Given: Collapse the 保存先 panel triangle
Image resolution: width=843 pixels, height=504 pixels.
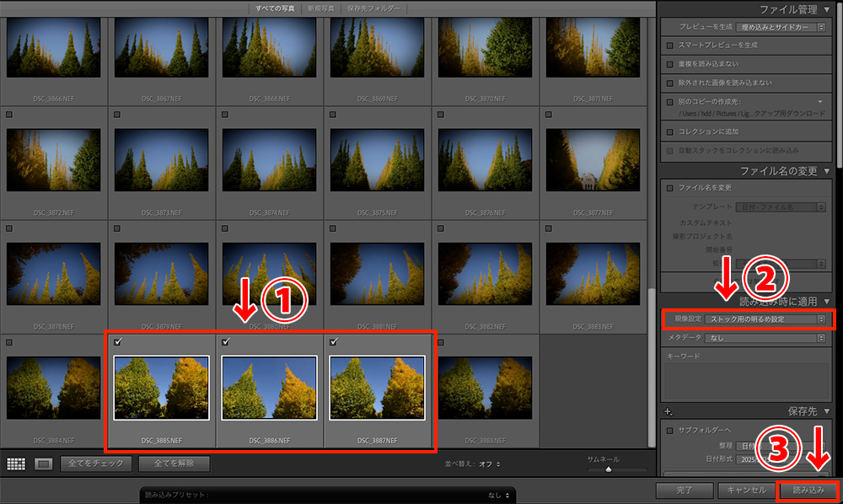Looking at the screenshot, I should [x=827, y=412].
